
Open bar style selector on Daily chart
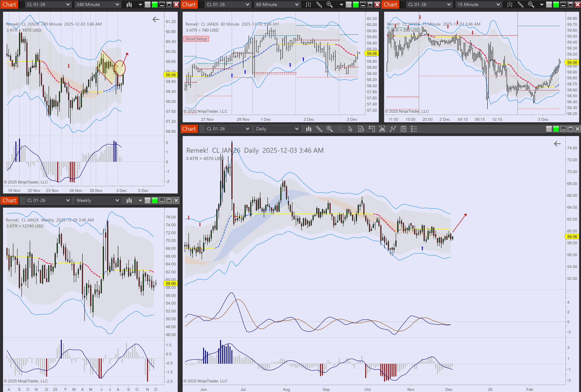[309, 129]
